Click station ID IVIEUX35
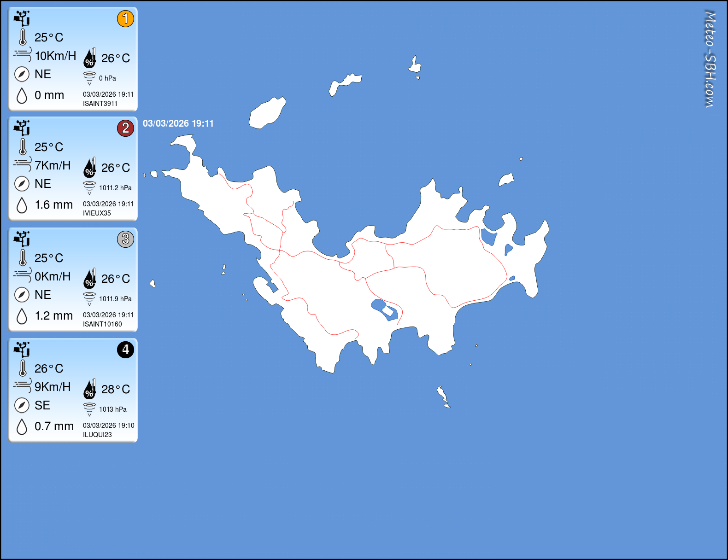Image resolution: width=728 pixels, height=560 pixels. click(97, 213)
